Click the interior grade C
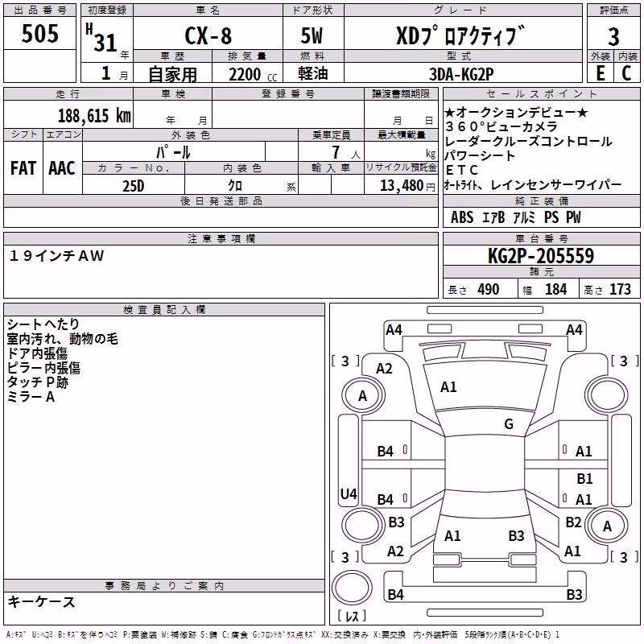 [x=626, y=73]
